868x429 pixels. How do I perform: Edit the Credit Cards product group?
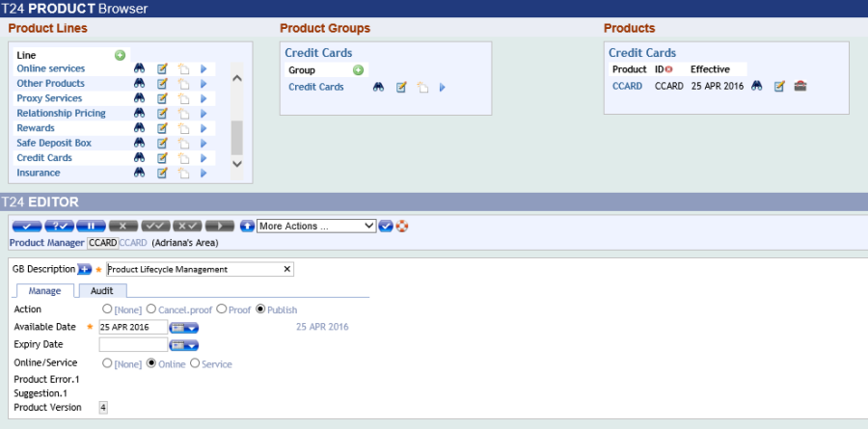(x=401, y=88)
